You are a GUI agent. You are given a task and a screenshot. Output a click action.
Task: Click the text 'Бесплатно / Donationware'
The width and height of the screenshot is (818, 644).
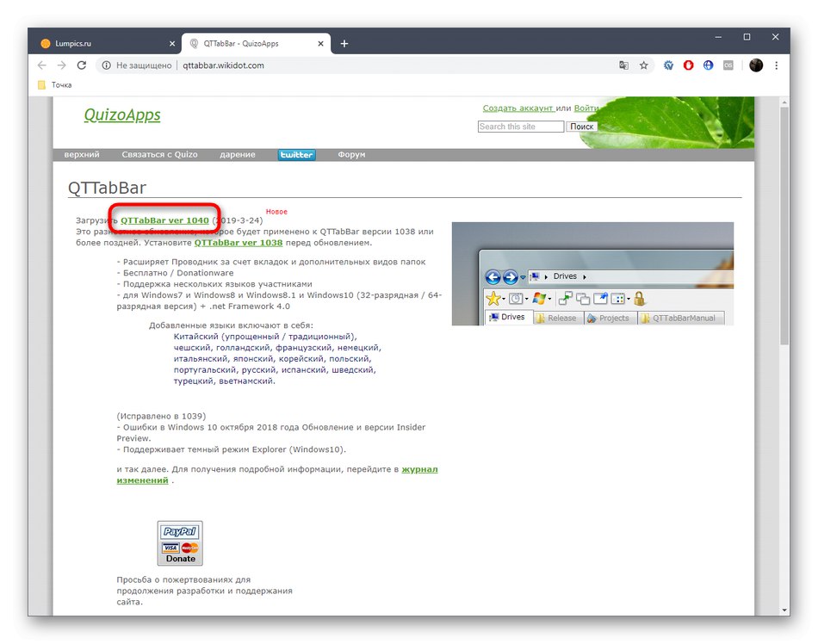(x=178, y=273)
